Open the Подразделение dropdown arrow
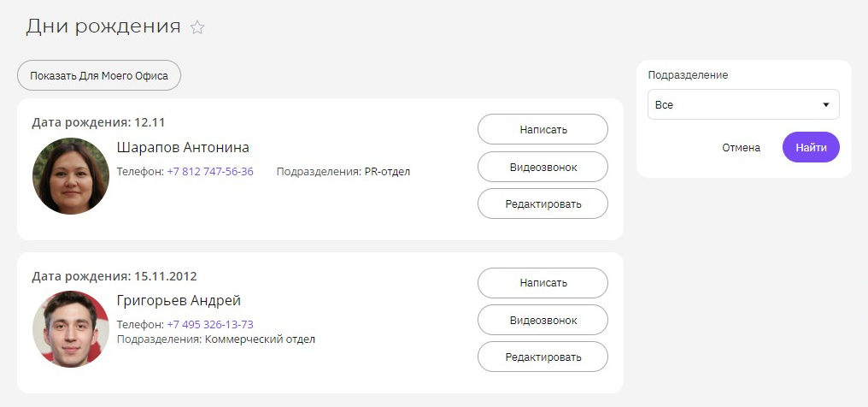868x407 pixels. (x=826, y=104)
